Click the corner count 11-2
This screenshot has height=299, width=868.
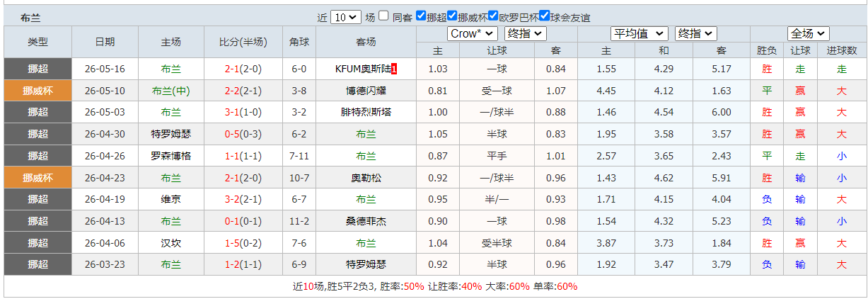pyautogui.click(x=299, y=221)
